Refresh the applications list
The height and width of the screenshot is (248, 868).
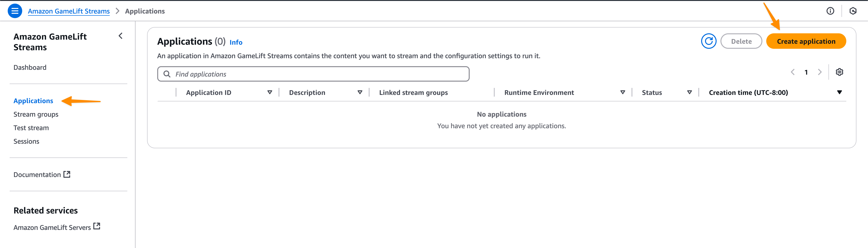tap(709, 42)
